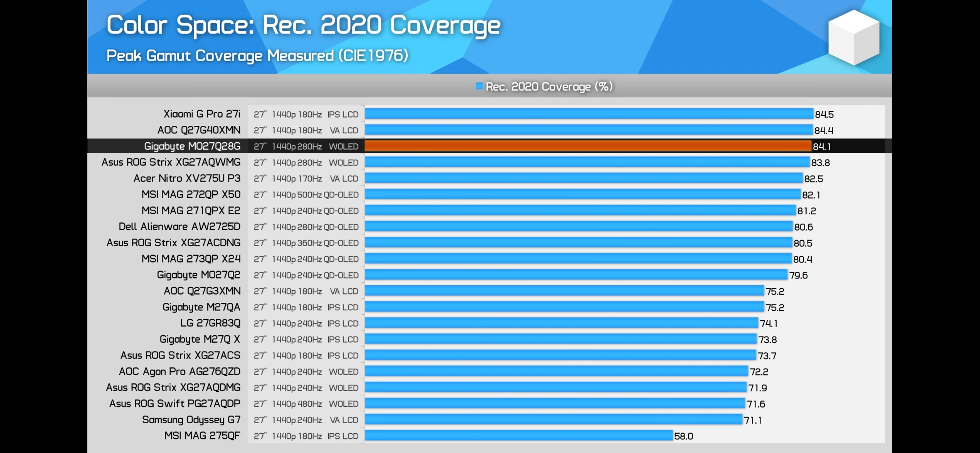The height and width of the screenshot is (453, 980).
Task: Click the blue bar for MSI MAG 275QF
Action: coord(519,435)
